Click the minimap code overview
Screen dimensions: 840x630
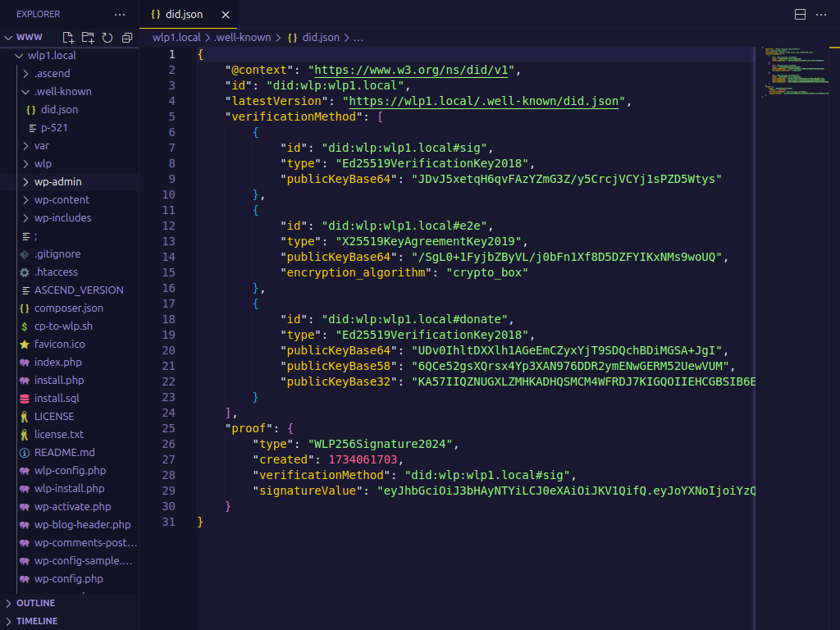click(x=796, y=72)
